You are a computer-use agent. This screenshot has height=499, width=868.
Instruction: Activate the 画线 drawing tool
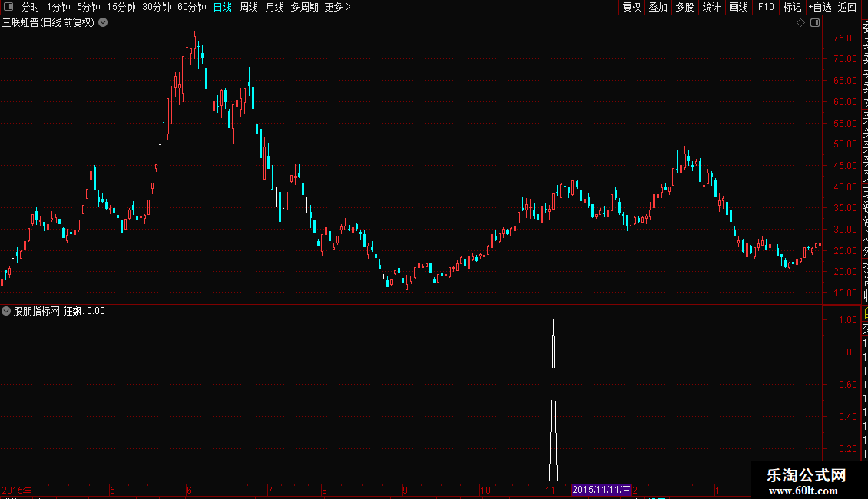coord(738,7)
